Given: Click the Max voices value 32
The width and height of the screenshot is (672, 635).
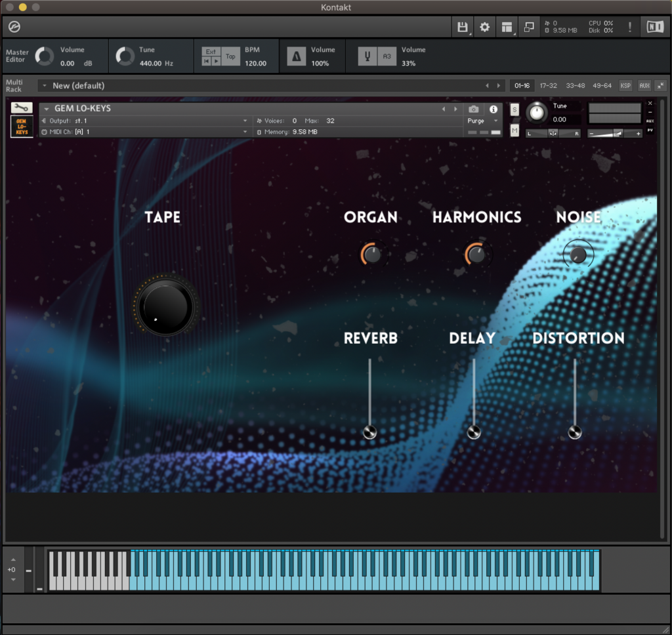Looking at the screenshot, I should pos(331,121).
